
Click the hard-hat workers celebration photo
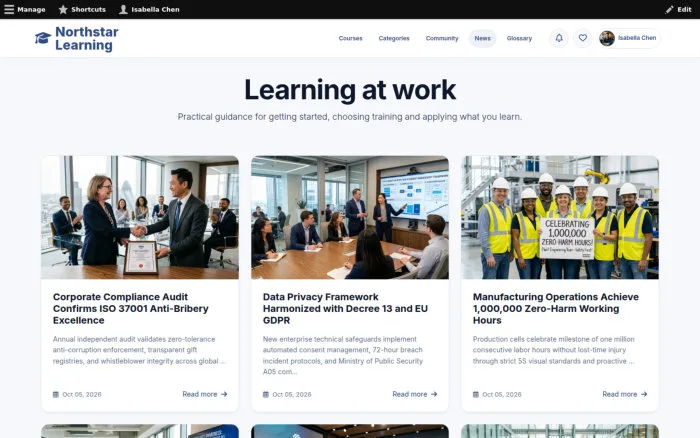(x=560, y=217)
